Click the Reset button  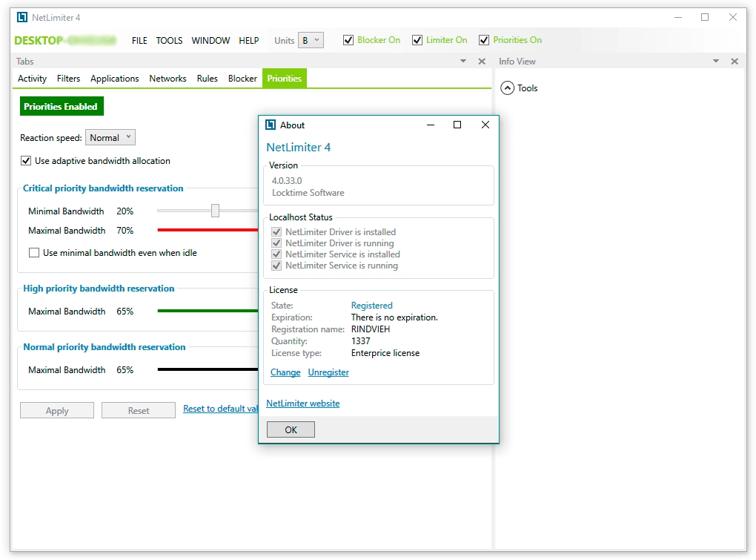[139, 410]
